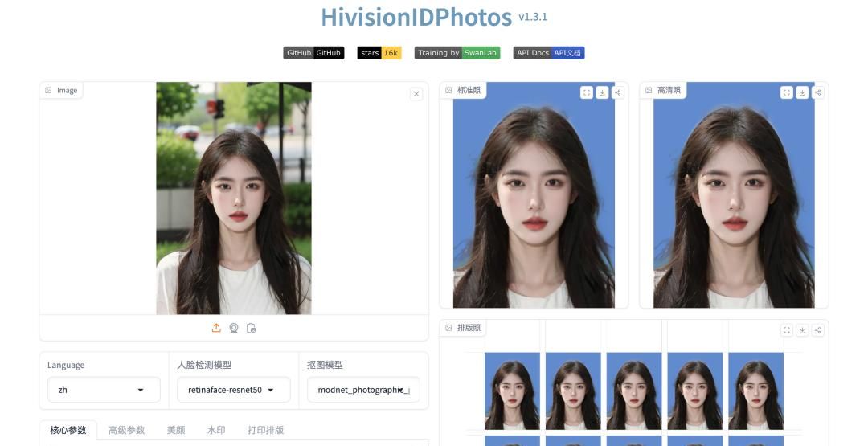View 标准照 image in fullscreen
The image size is (868, 446).
click(586, 93)
